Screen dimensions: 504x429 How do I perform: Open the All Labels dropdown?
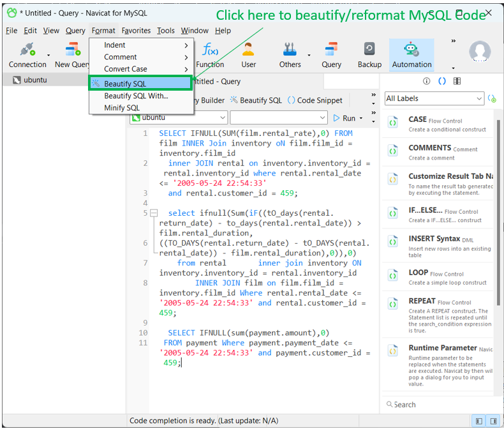[434, 98]
